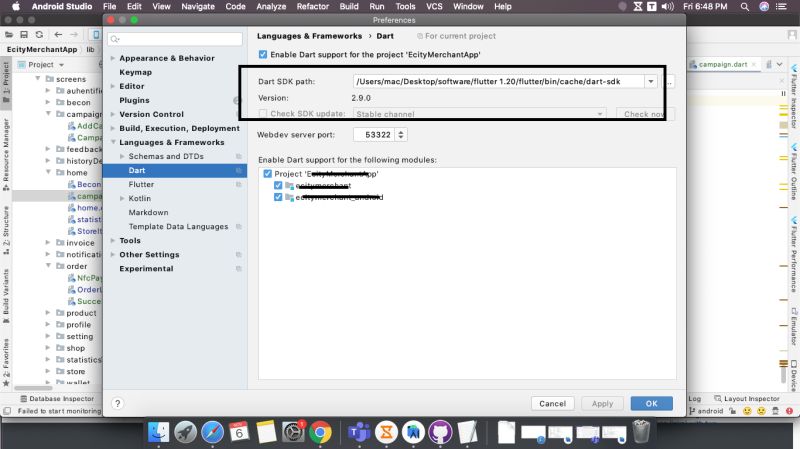Expand Schemas and DTDs node
The height and width of the screenshot is (449, 800).
click(x=122, y=156)
